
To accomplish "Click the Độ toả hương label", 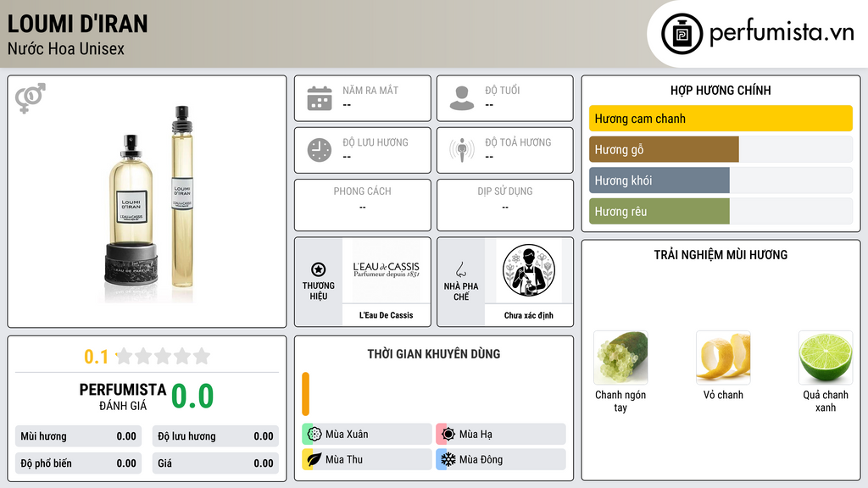I will 518,142.
